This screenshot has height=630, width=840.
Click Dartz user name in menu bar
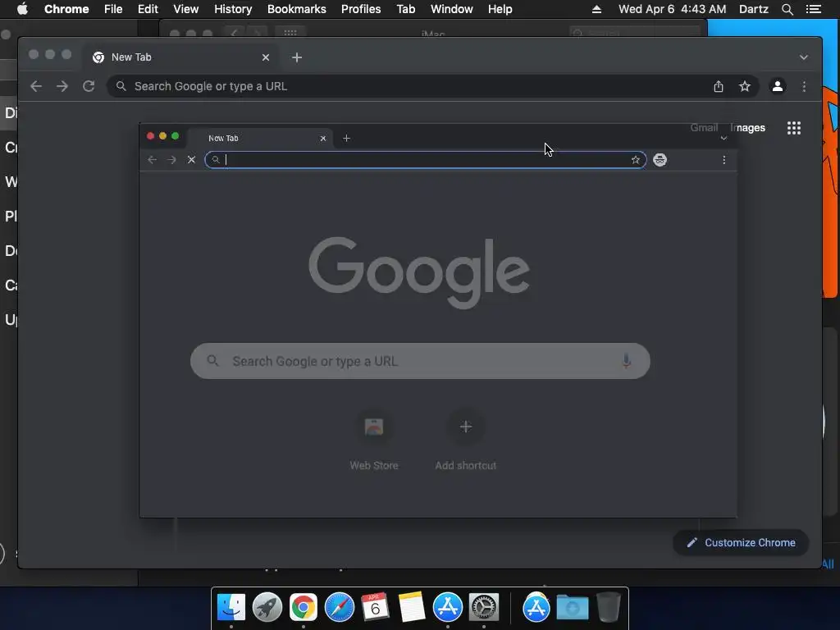(x=754, y=9)
